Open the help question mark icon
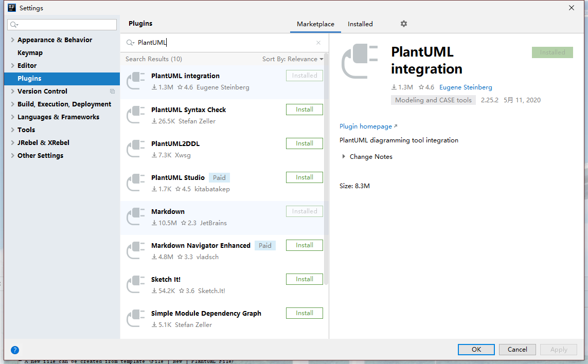588x364 pixels. coord(15,350)
